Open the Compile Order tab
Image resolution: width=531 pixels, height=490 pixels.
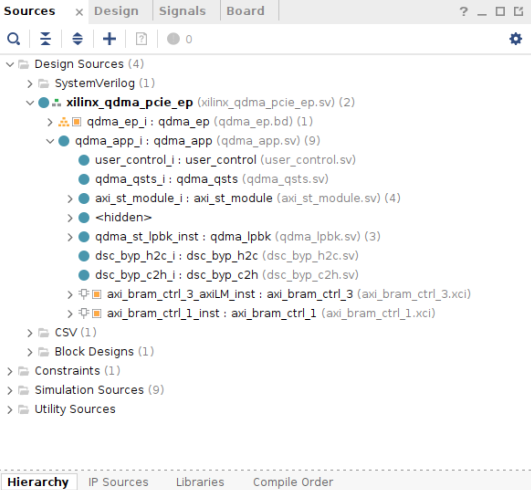[x=293, y=482]
